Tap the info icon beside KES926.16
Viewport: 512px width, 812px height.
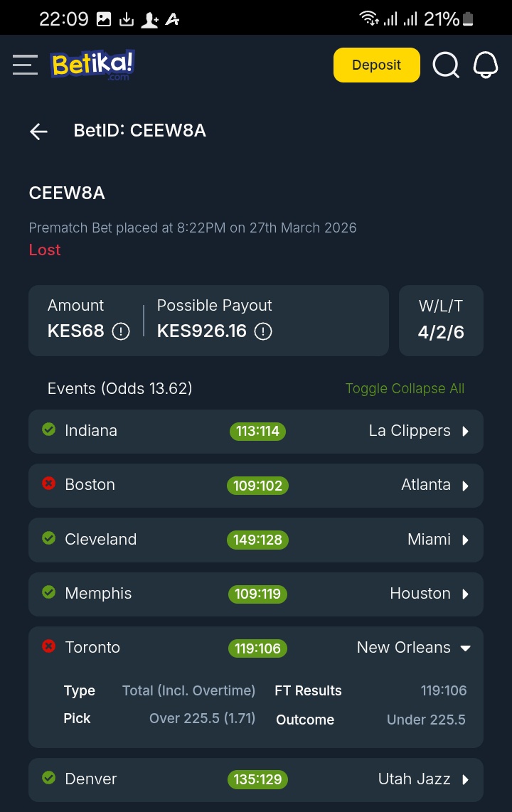tap(263, 331)
